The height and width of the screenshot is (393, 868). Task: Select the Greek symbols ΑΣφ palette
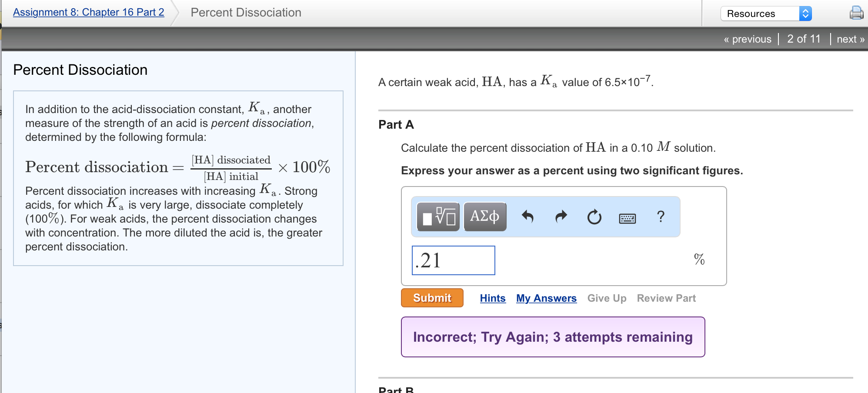click(484, 216)
